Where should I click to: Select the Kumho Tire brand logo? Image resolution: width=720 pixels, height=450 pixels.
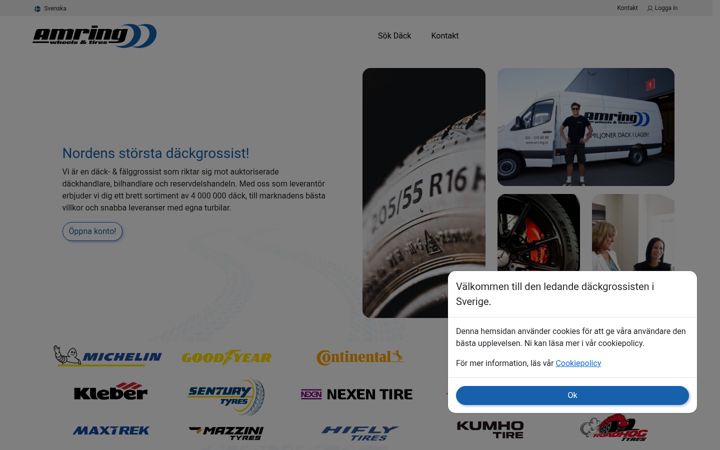click(490, 430)
